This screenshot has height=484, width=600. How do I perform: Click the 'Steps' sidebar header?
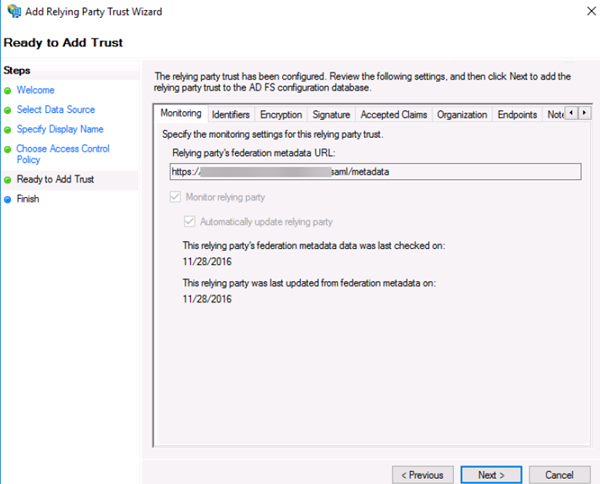tap(17, 70)
